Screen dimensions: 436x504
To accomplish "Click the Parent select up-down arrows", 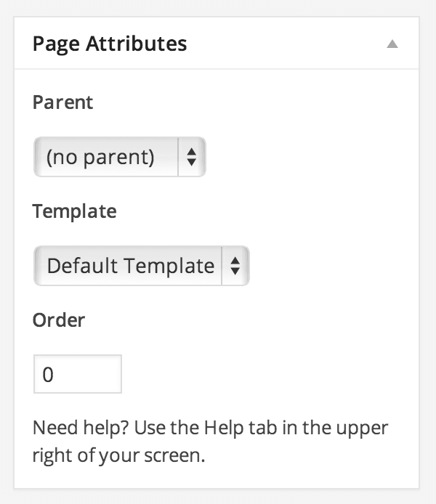I will [191, 157].
